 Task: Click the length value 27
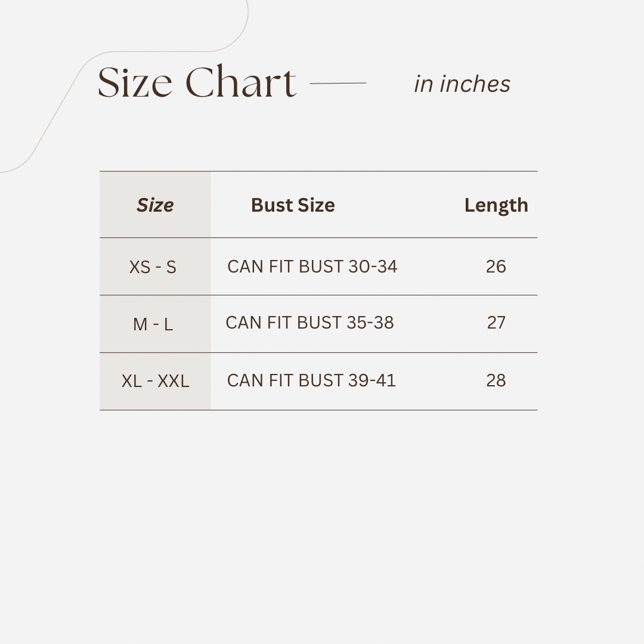(x=496, y=323)
